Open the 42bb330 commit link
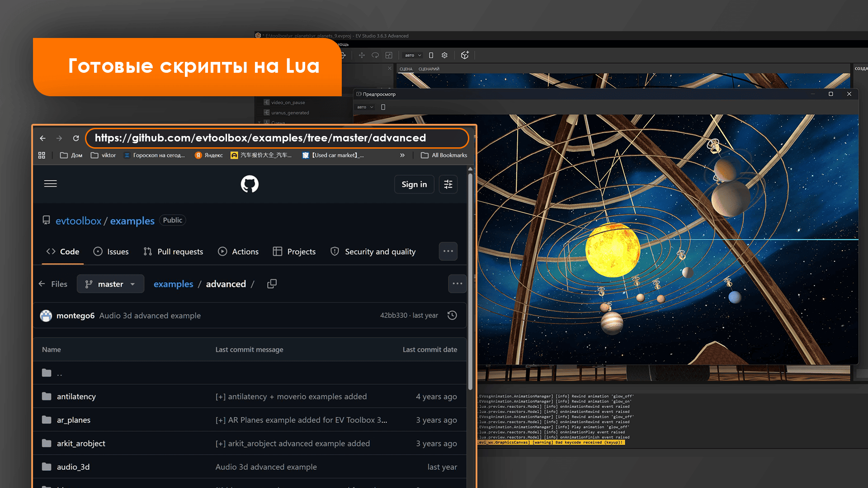The width and height of the screenshot is (868, 488). (393, 315)
